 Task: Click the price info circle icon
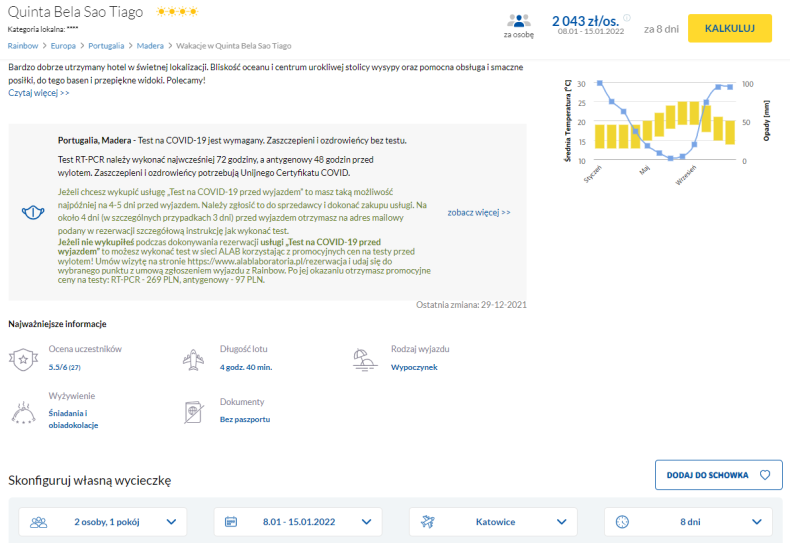click(627, 18)
